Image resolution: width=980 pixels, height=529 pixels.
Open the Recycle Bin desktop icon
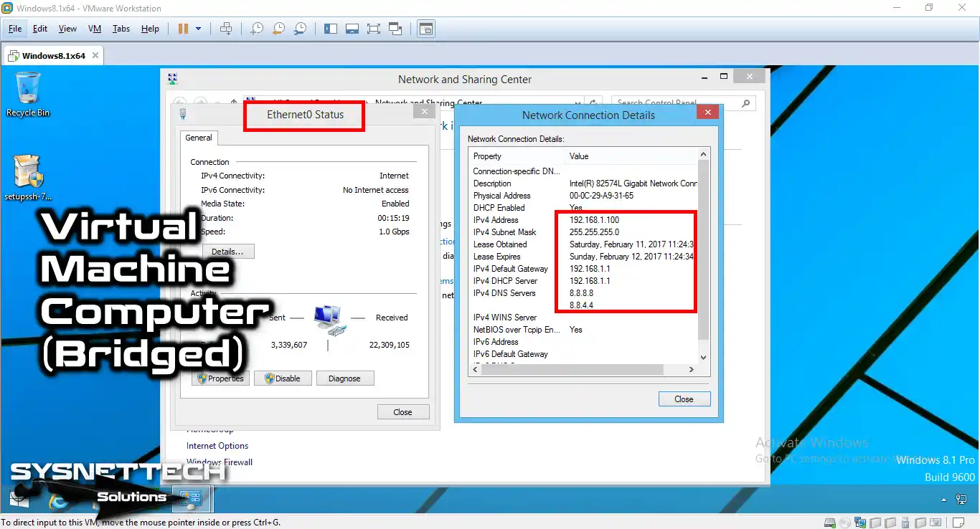[x=28, y=94]
